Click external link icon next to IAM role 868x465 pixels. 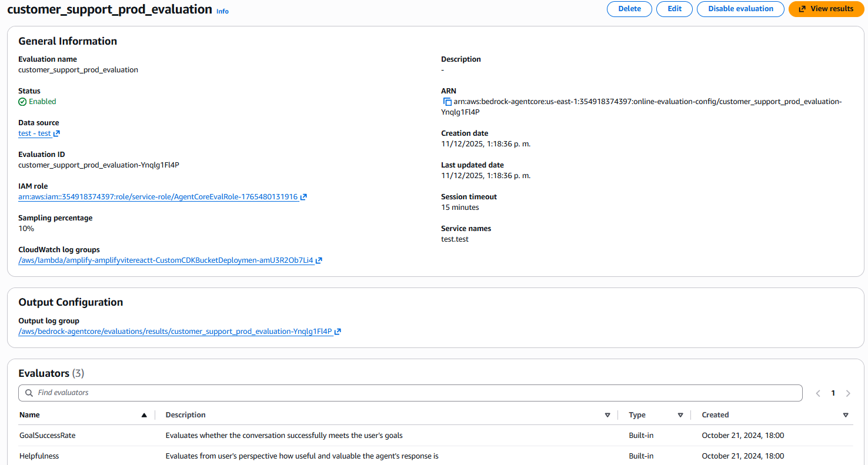[303, 197]
